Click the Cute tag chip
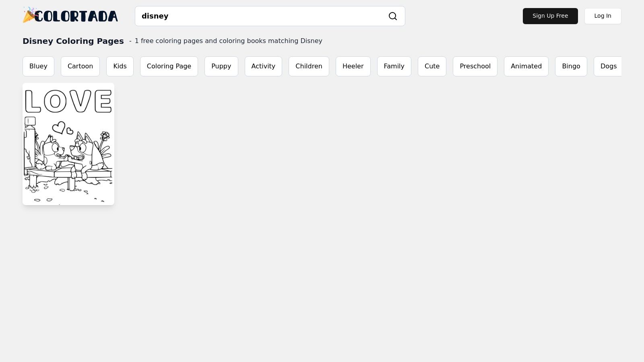 [x=432, y=66]
